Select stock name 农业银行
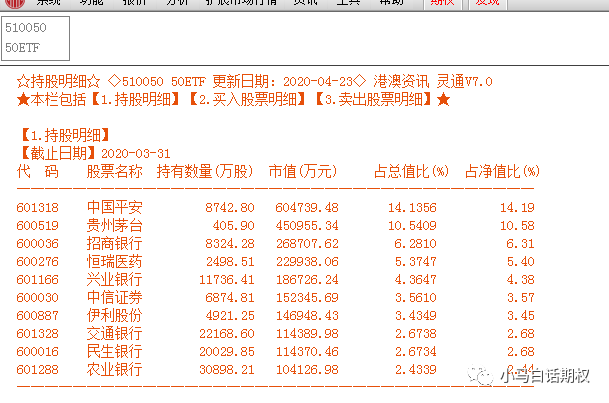This screenshot has height=403, width=609. click(x=115, y=369)
